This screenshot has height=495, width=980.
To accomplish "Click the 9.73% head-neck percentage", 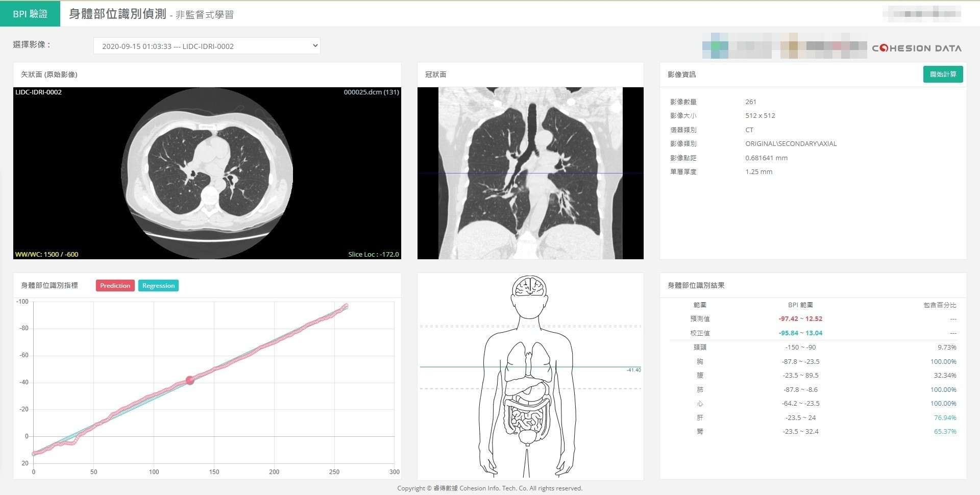I will click(947, 348).
